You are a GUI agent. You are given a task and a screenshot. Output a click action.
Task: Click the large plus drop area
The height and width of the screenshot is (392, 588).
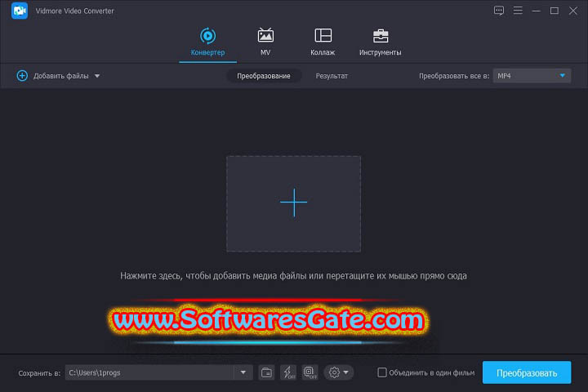[x=294, y=203]
